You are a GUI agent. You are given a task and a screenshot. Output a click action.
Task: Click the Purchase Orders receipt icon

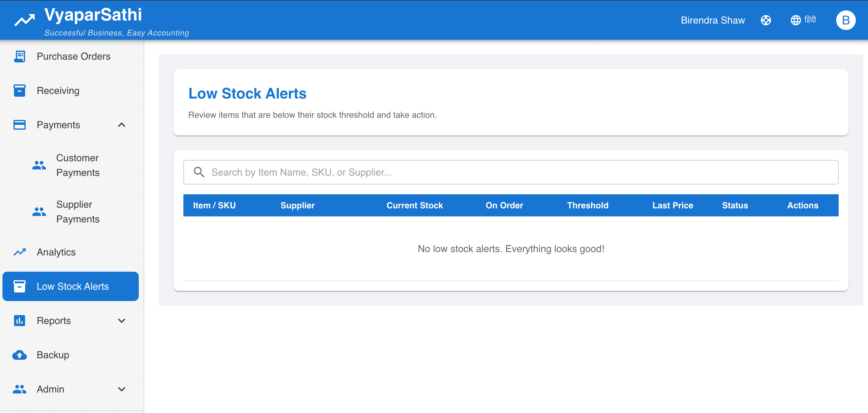click(x=20, y=56)
